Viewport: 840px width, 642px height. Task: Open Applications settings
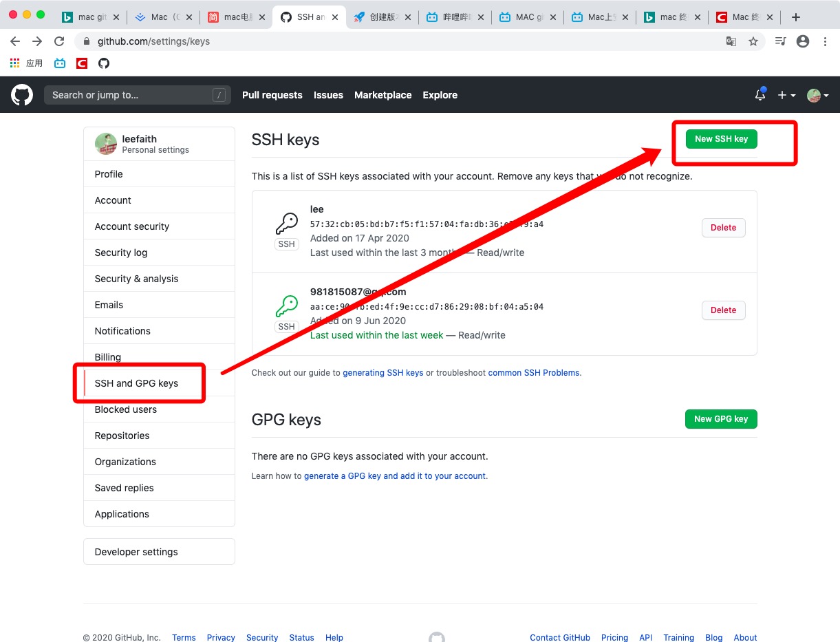point(159,514)
